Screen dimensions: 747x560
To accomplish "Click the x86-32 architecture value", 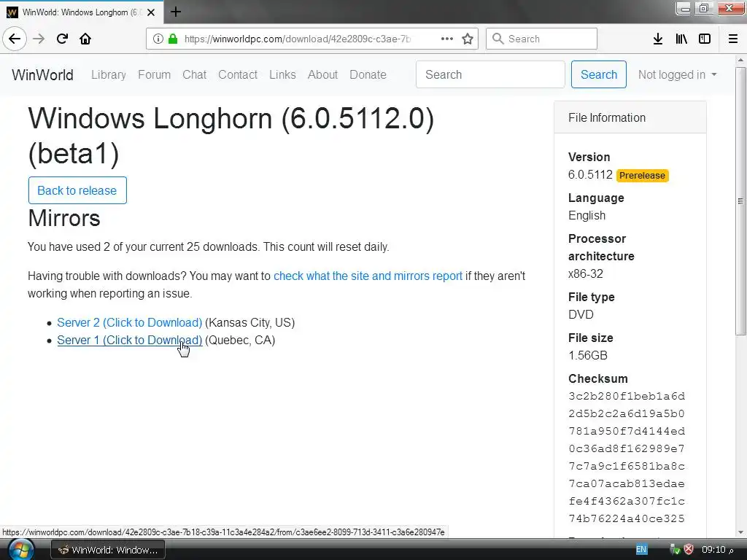I will pos(586,274).
